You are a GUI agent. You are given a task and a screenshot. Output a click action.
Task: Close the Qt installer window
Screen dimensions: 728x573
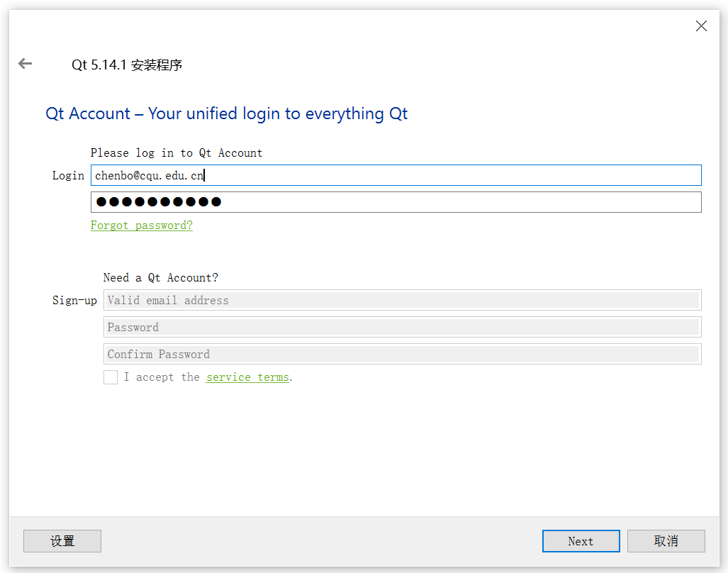click(x=701, y=26)
